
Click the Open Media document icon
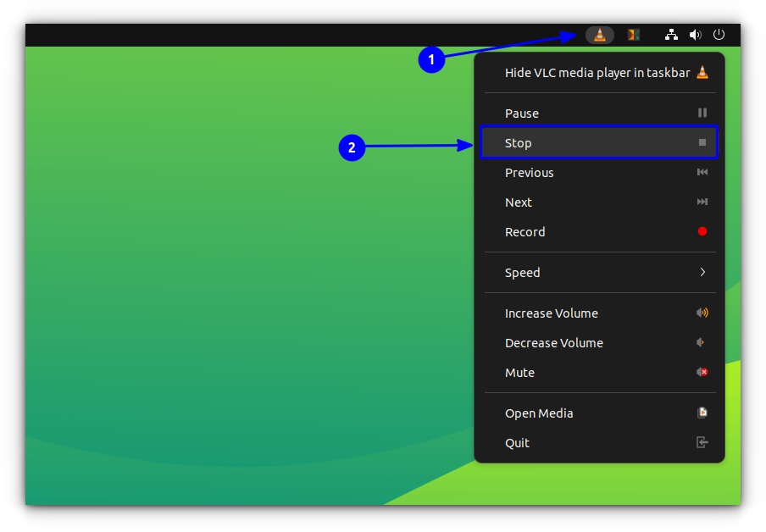(702, 413)
